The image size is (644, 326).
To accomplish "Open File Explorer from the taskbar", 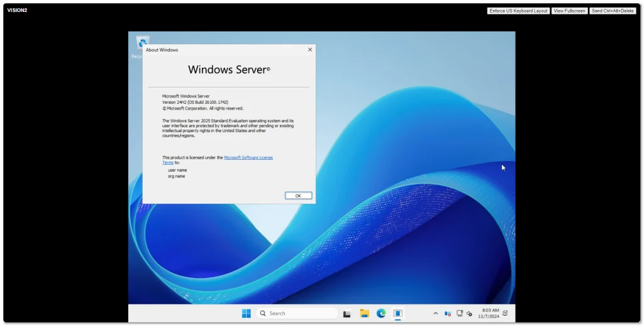I will 364,313.
